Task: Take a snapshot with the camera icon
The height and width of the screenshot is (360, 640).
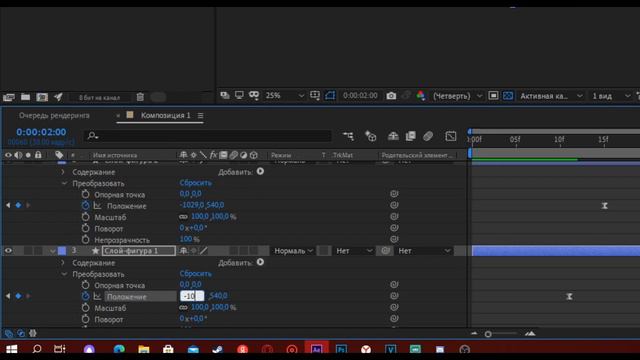Action: click(391, 96)
